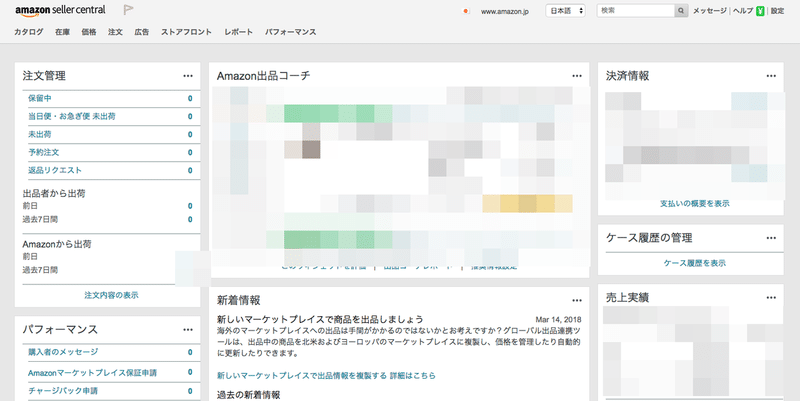Open 設定 in the header
The width and height of the screenshot is (800, 401).
[778, 11]
